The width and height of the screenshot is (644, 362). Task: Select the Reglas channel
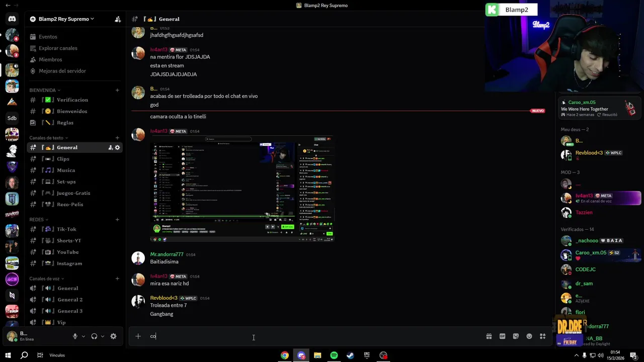coord(75,123)
